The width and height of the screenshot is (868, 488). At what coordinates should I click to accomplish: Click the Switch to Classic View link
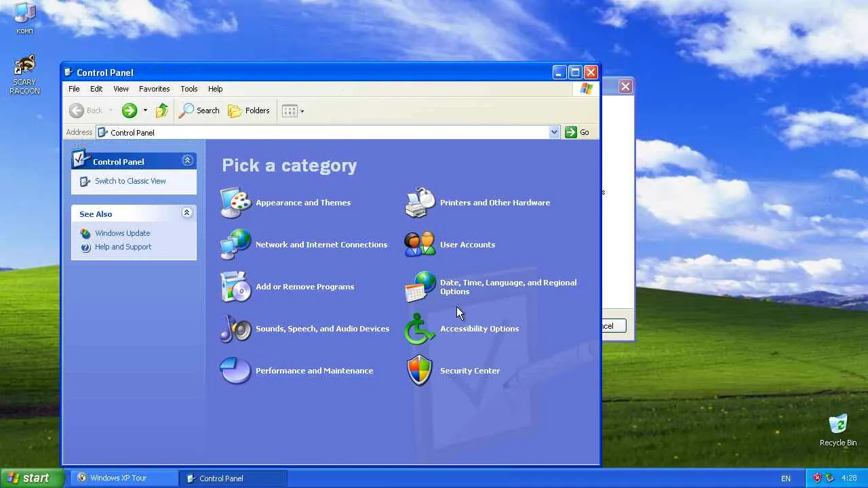point(130,181)
